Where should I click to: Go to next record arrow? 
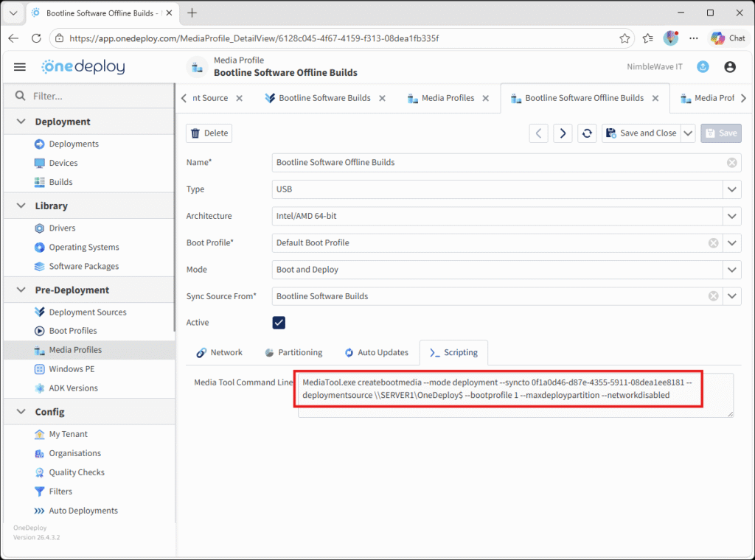tap(563, 133)
